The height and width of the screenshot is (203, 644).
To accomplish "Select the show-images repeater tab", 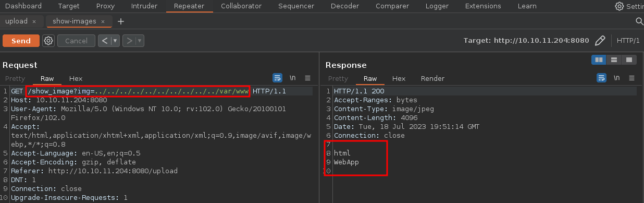I will click(74, 21).
